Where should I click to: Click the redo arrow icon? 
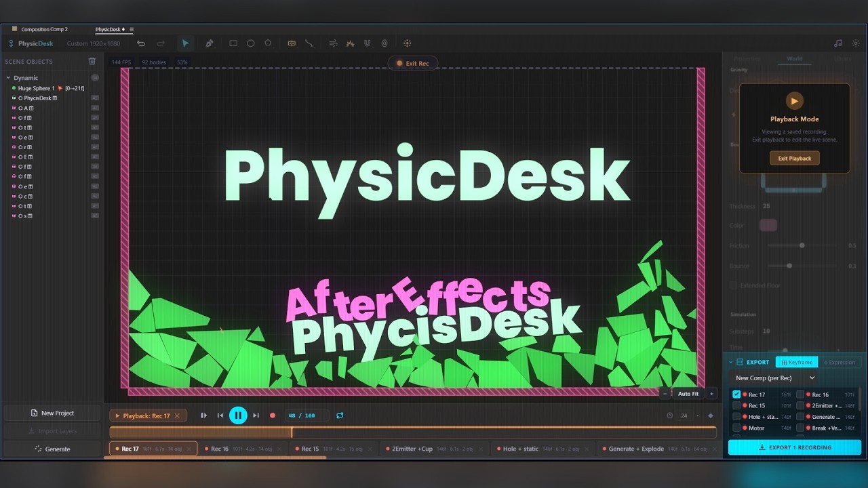click(161, 43)
